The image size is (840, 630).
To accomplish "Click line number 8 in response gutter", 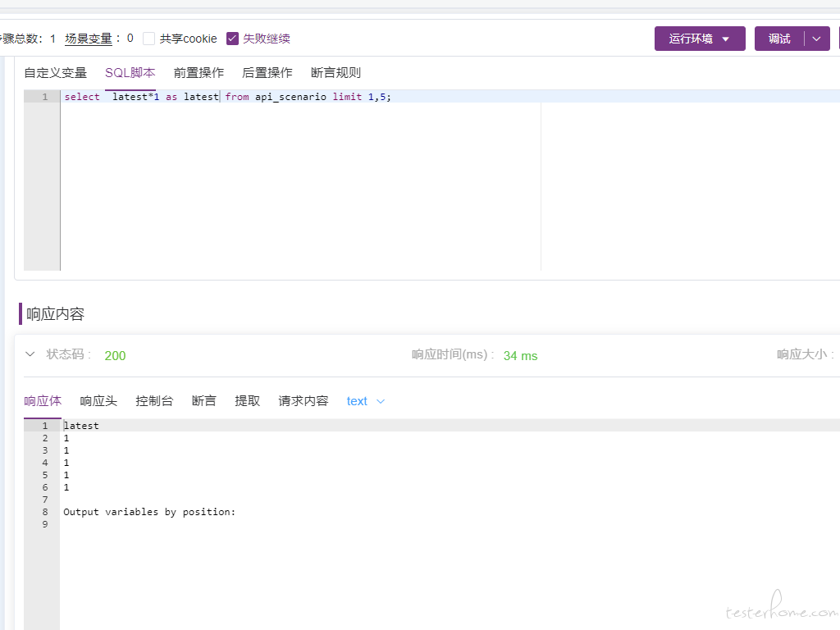I will coord(45,512).
